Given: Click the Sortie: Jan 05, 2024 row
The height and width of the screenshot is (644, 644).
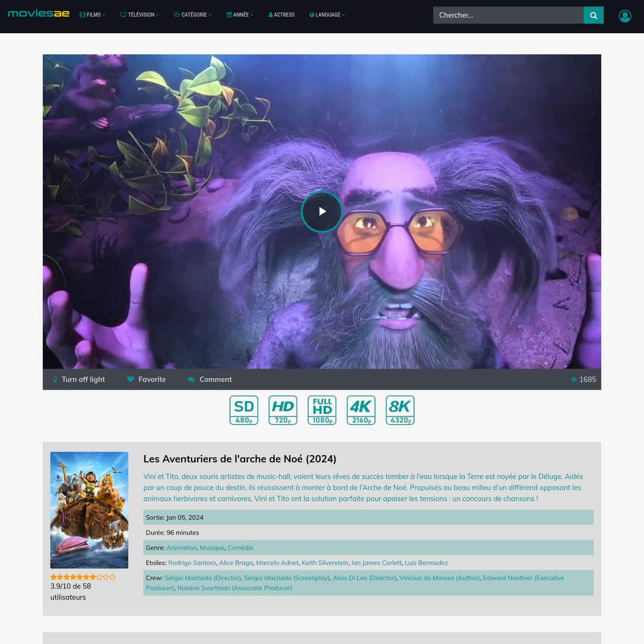Looking at the screenshot, I should (x=368, y=517).
